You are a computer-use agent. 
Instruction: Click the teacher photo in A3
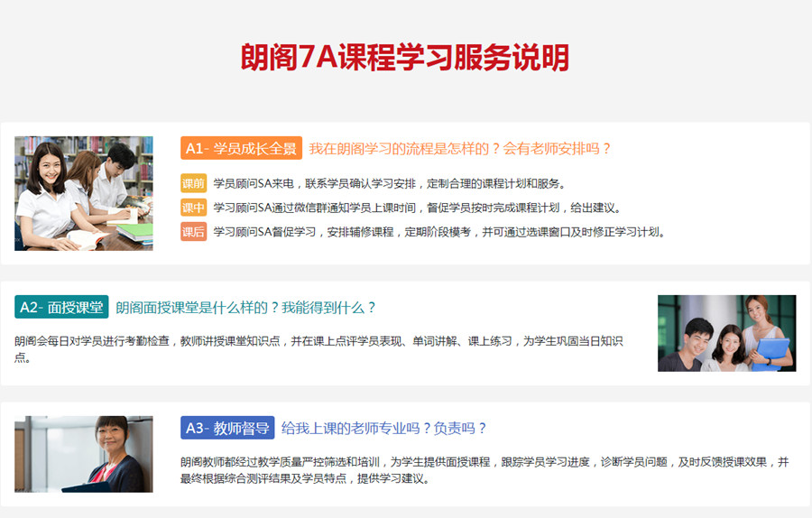tap(84, 454)
